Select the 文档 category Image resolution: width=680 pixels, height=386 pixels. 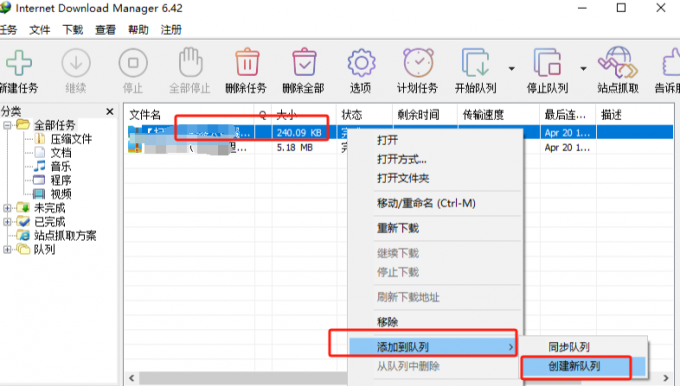(x=61, y=153)
